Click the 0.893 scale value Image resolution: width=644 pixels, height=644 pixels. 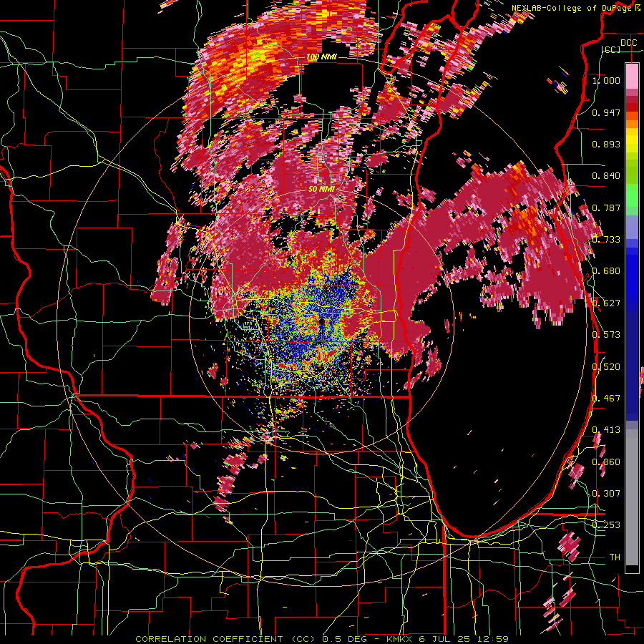(x=606, y=144)
